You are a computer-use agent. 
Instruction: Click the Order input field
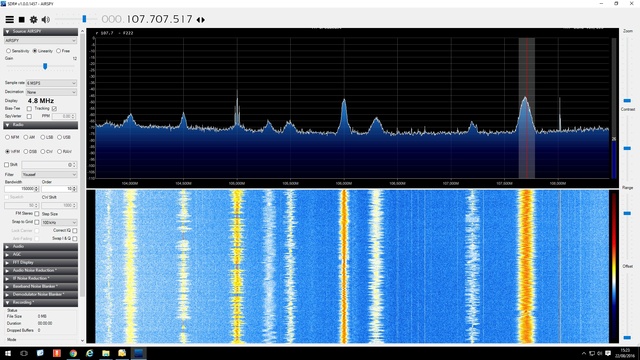(x=59, y=189)
